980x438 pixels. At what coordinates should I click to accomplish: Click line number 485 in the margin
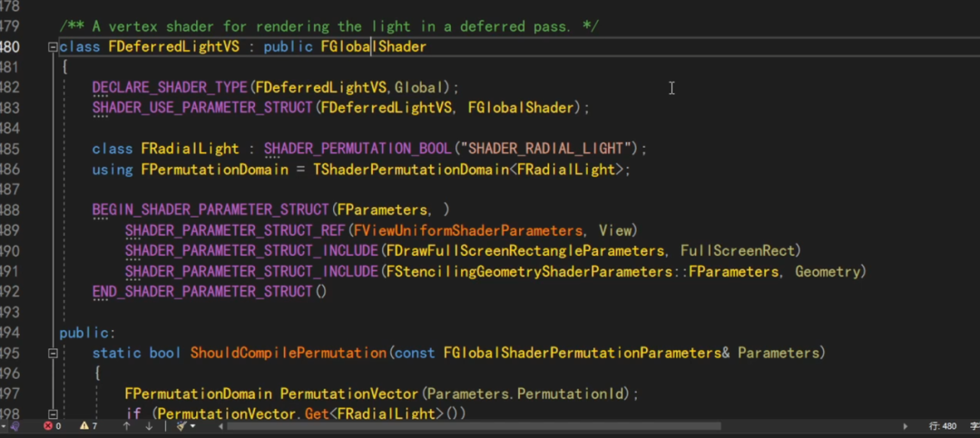tap(9, 149)
